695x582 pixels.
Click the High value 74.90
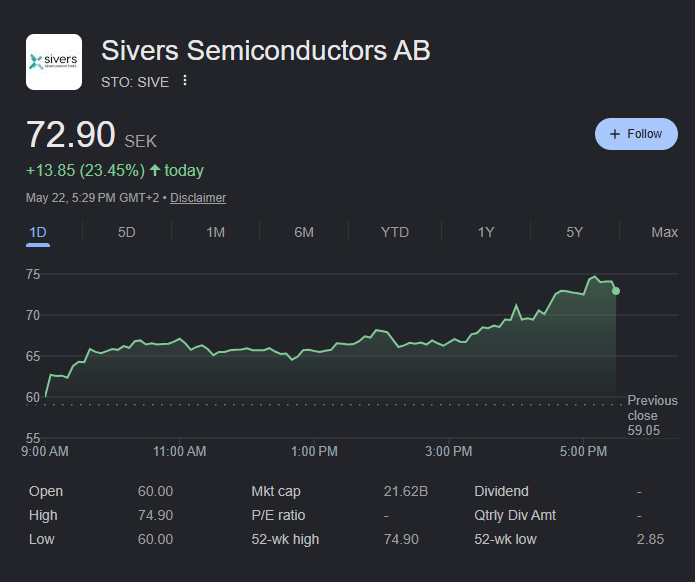click(x=155, y=515)
